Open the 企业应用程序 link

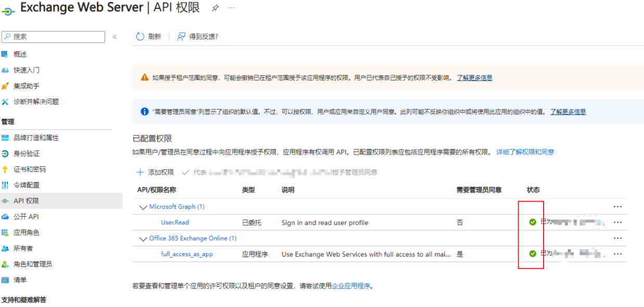point(351,286)
